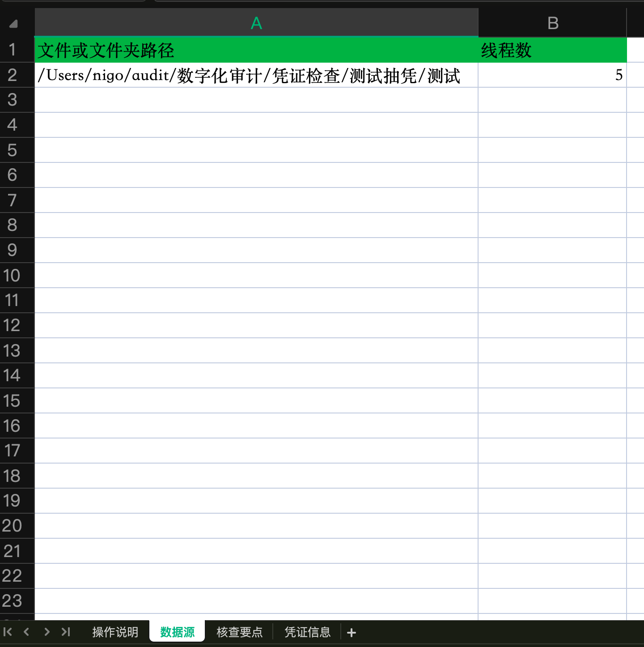Click the select-all corner triangle
The width and height of the screenshot is (644, 647).
13,24
